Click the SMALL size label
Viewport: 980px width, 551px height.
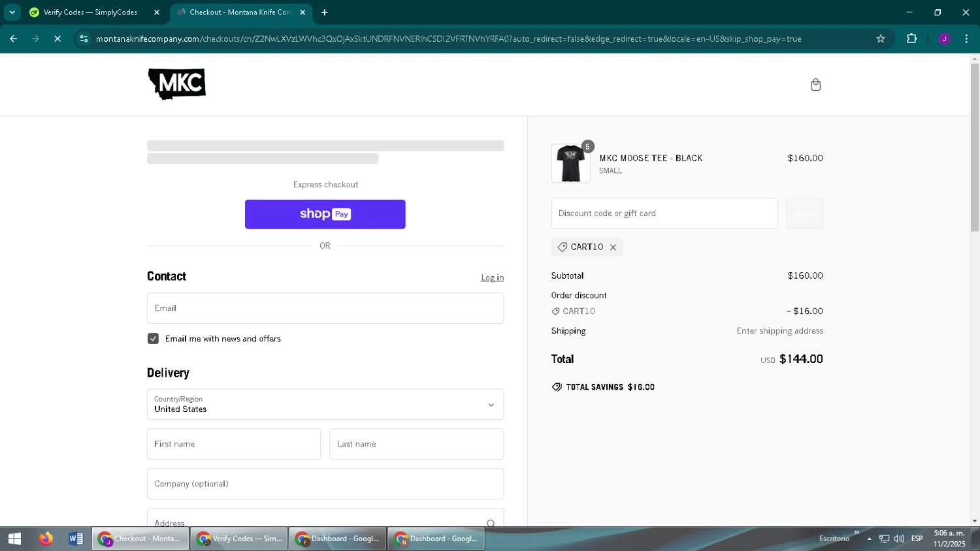point(610,171)
